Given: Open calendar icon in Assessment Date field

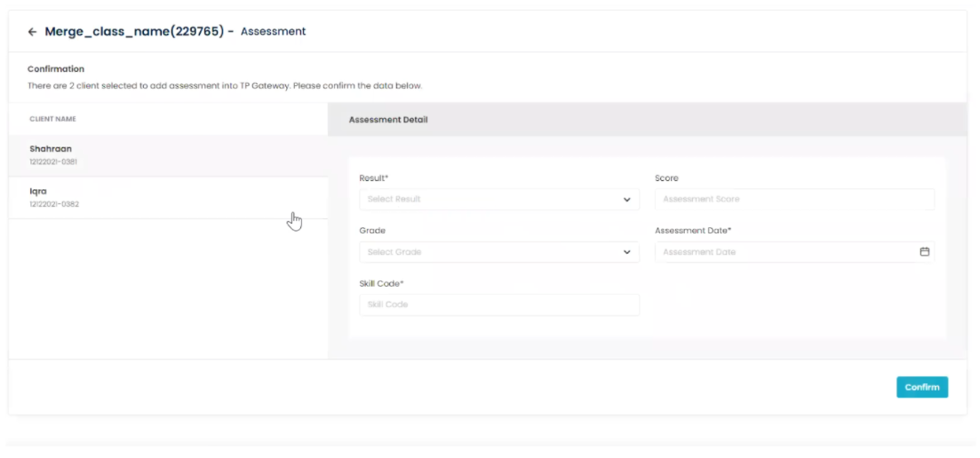Looking at the screenshot, I should coord(924,251).
